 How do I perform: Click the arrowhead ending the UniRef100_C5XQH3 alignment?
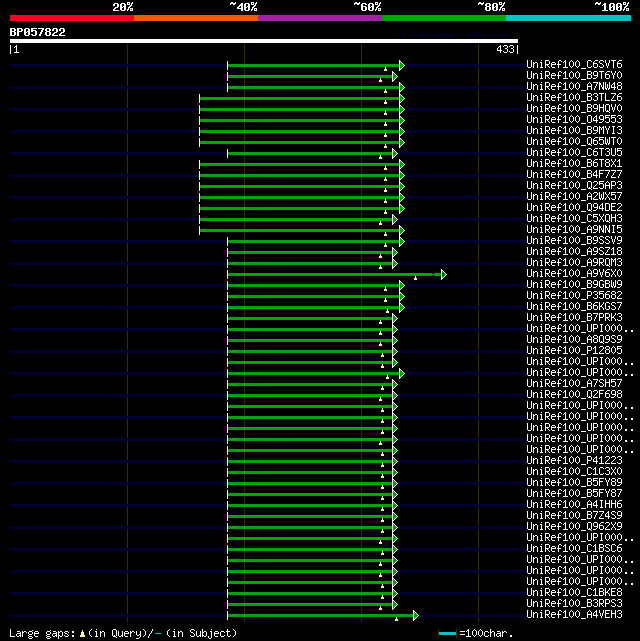pos(395,220)
